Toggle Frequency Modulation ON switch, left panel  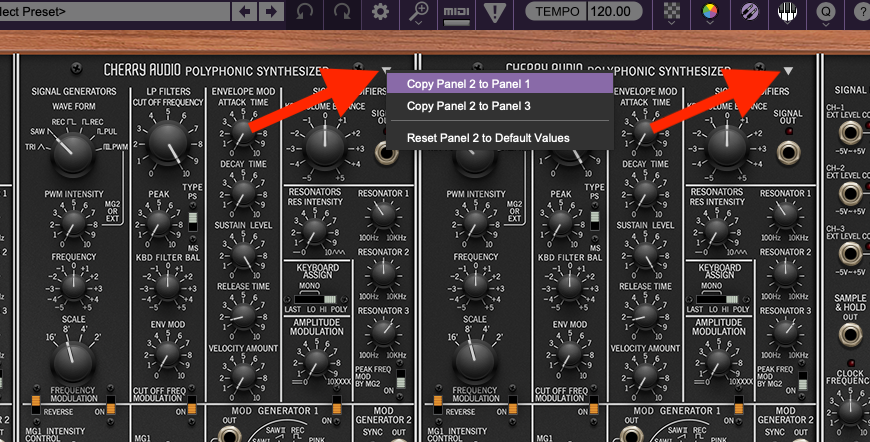point(110,405)
